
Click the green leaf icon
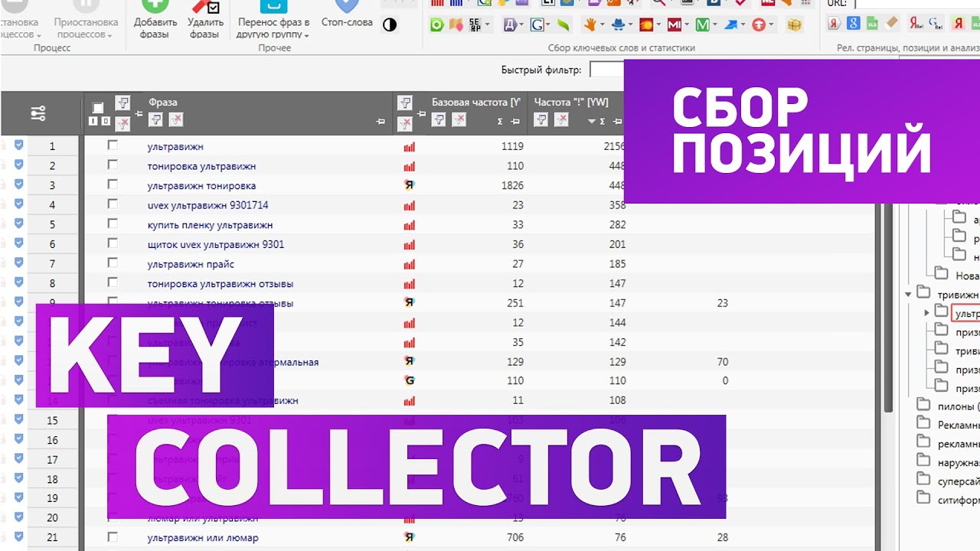point(563,24)
